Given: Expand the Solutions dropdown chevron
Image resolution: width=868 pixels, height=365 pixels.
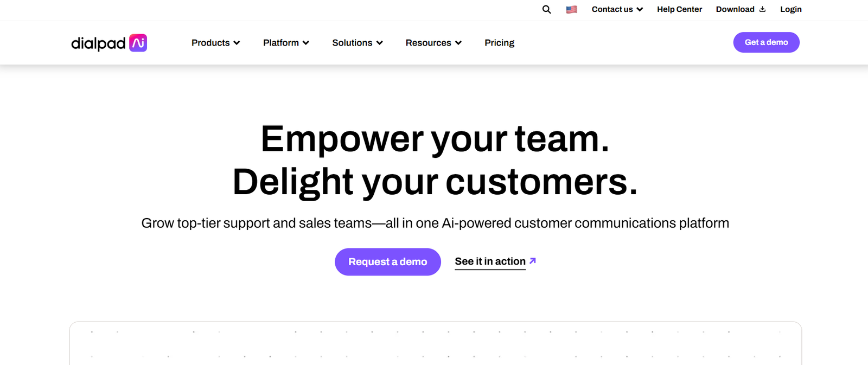Looking at the screenshot, I should (380, 43).
